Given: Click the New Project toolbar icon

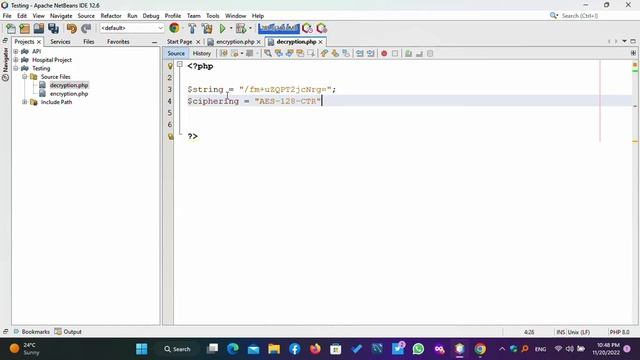Looking at the screenshot, I should point(24,28).
